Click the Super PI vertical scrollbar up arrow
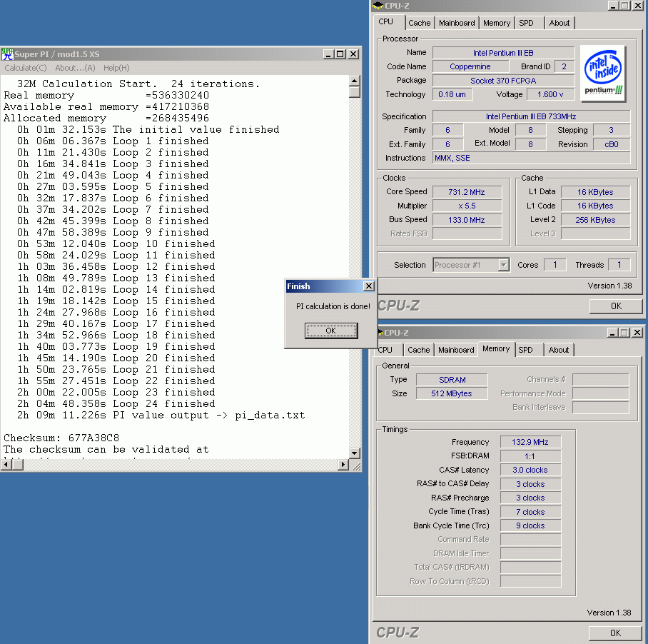The height and width of the screenshot is (644, 648). click(354, 81)
